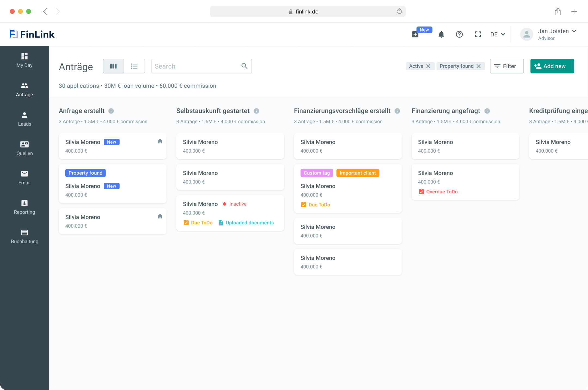This screenshot has width=588, height=390.
Task: Remove the Property found filter chip
Action: coord(479,66)
